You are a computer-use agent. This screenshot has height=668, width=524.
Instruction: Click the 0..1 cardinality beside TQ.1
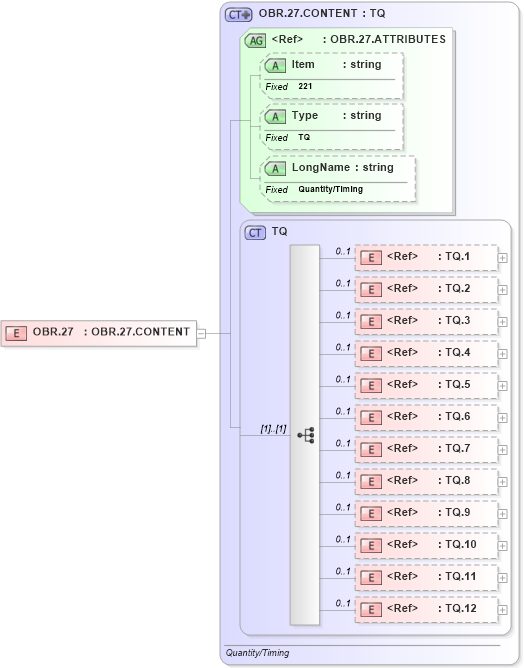point(343,251)
